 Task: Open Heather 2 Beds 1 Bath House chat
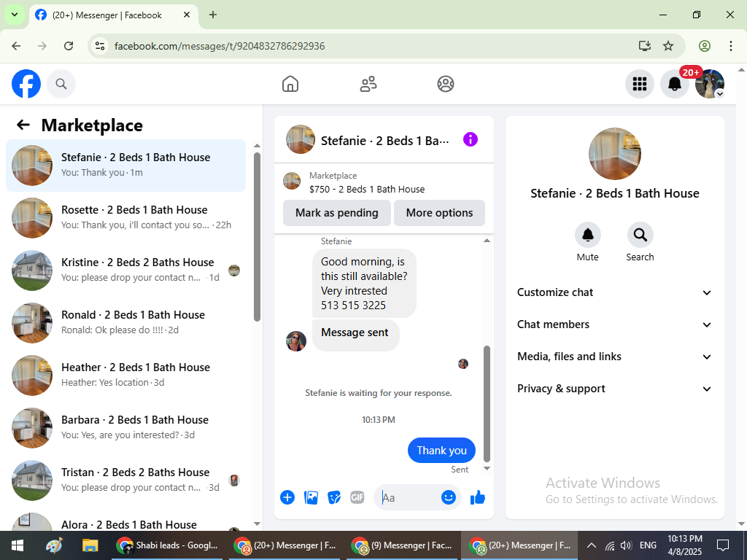pos(125,375)
